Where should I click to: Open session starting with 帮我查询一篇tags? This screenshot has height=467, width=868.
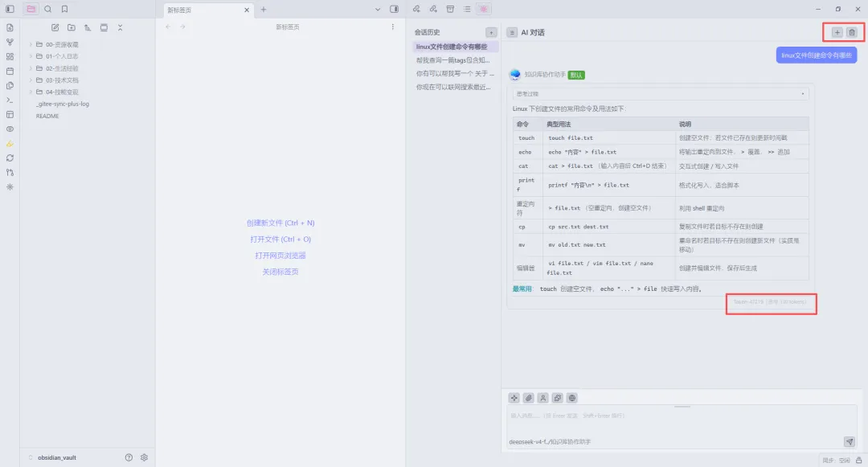point(455,60)
